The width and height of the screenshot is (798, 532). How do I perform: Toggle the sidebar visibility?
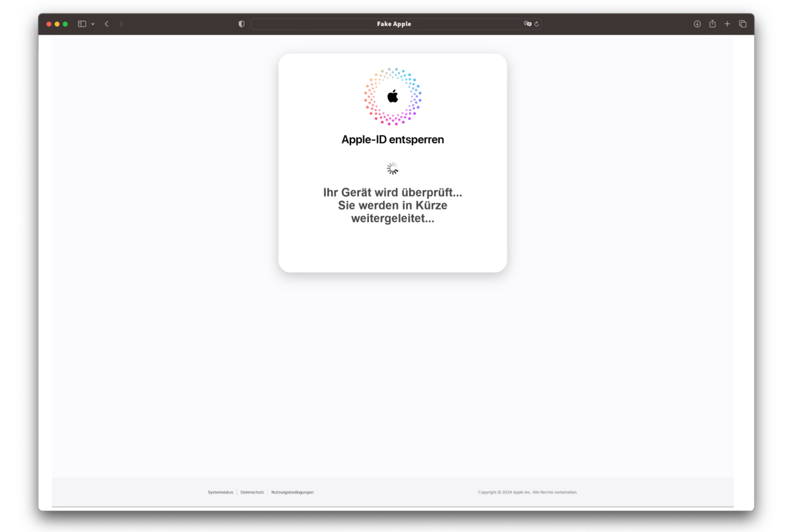tap(80, 23)
